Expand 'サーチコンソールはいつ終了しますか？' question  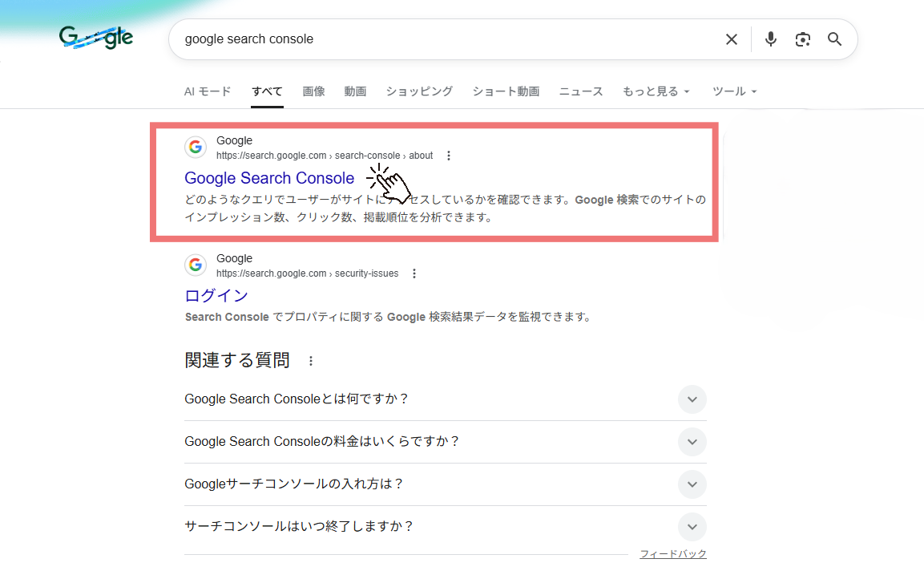[x=692, y=526]
